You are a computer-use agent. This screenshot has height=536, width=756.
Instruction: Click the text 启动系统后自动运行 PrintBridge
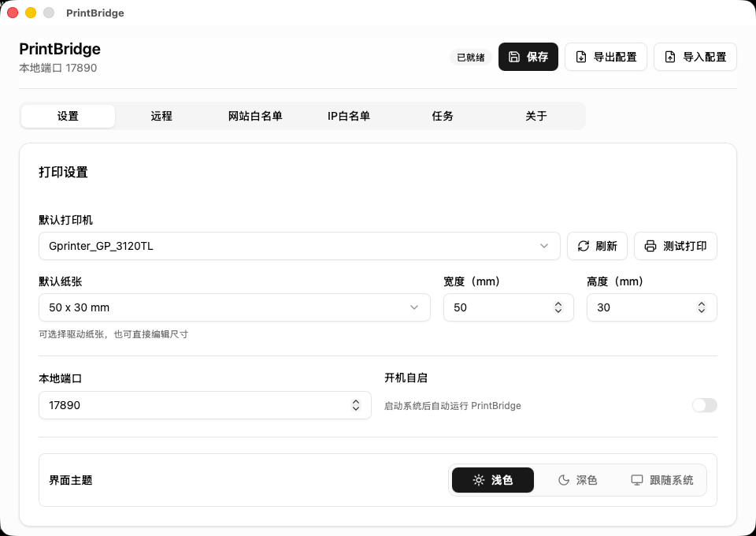[453, 406]
